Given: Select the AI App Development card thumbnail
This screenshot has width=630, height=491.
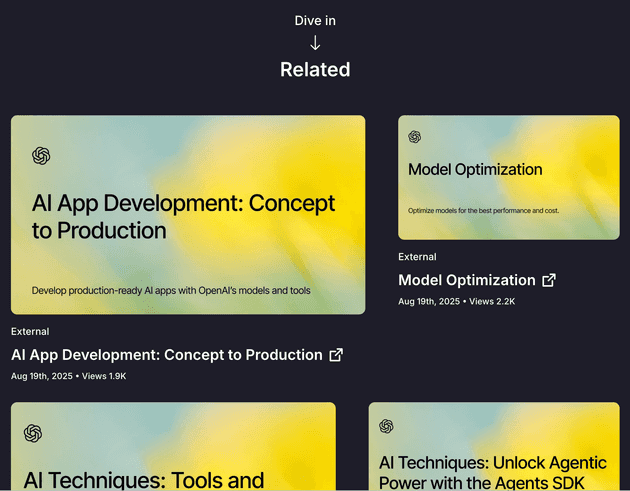Looking at the screenshot, I should click(x=188, y=215).
